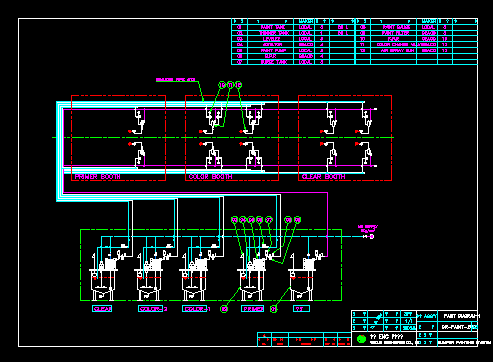Click the PAINT TANK row in parts table
The height and width of the screenshot is (362, 493).
[x=293, y=27]
